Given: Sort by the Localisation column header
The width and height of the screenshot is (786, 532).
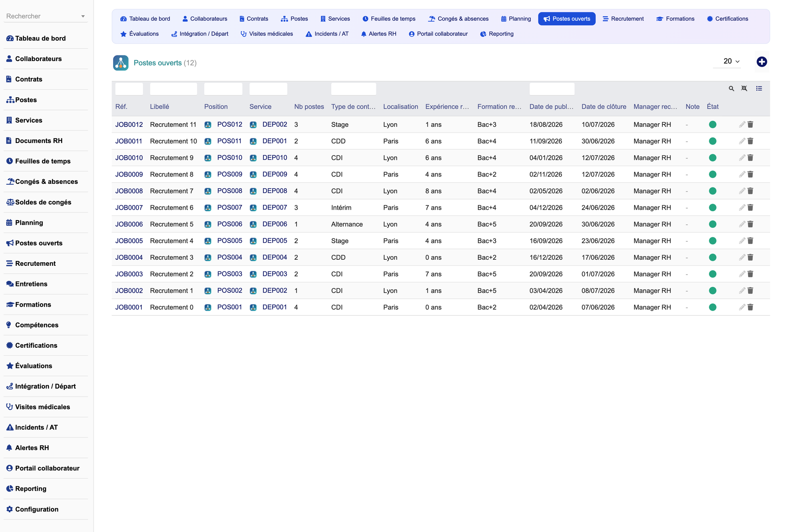Looking at the screenshot, I should click(x=400, y=107).
